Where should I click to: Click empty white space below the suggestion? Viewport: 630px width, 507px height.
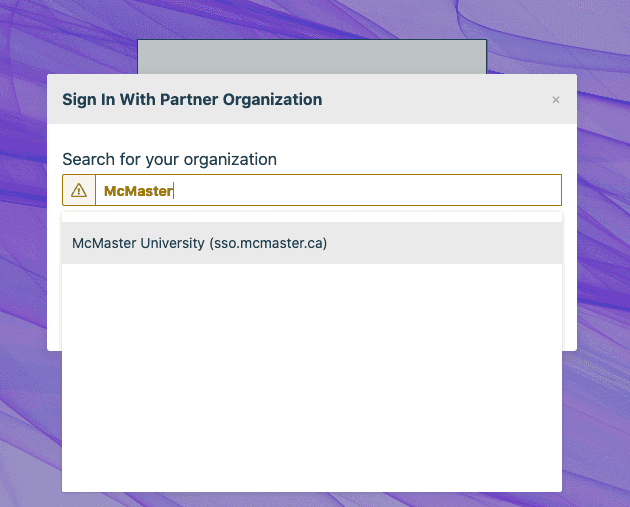pyautogui.click(x=311, y=380)
